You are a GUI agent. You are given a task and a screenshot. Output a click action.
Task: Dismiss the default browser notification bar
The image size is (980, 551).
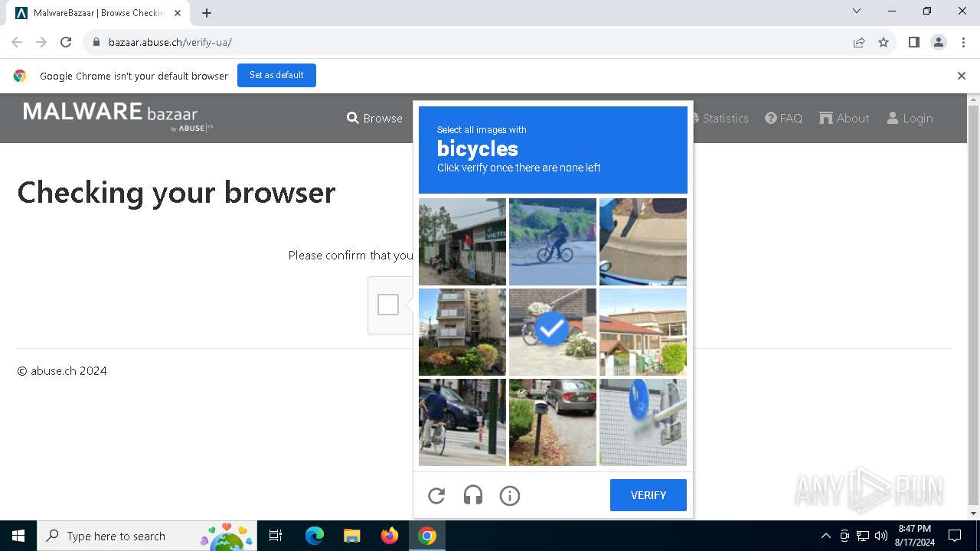coord(961,76)
